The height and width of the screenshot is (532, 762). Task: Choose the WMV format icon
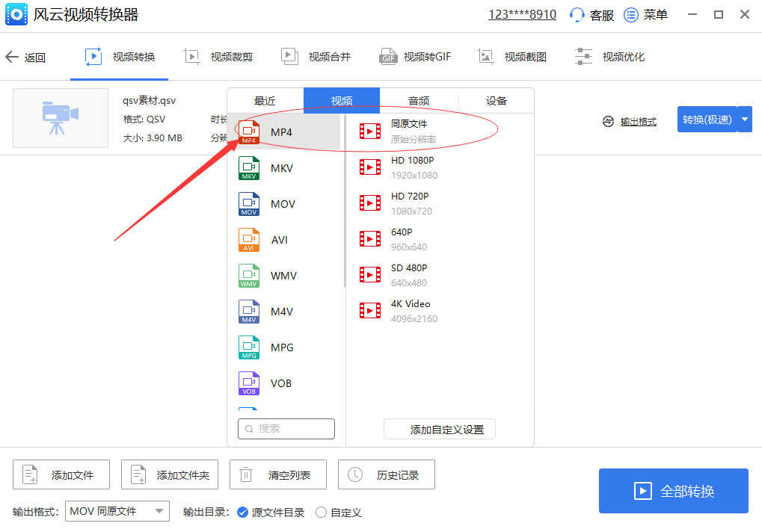[x=249, y=276]
